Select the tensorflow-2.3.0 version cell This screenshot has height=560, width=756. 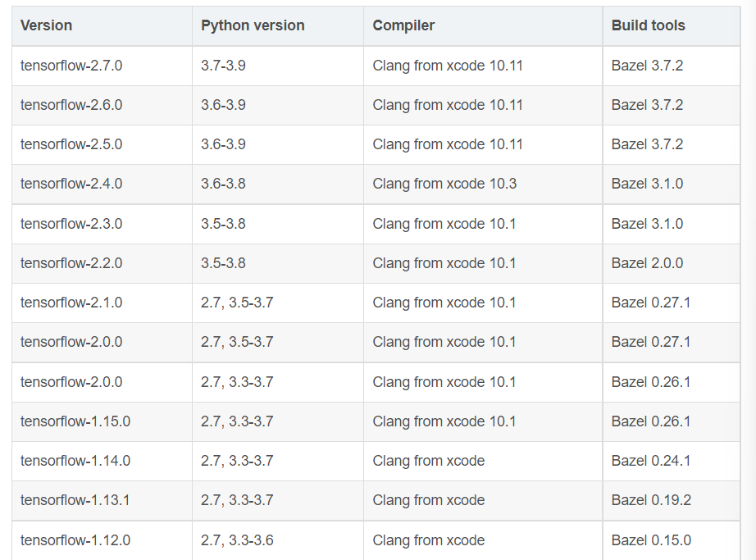(x=71, y=224)
